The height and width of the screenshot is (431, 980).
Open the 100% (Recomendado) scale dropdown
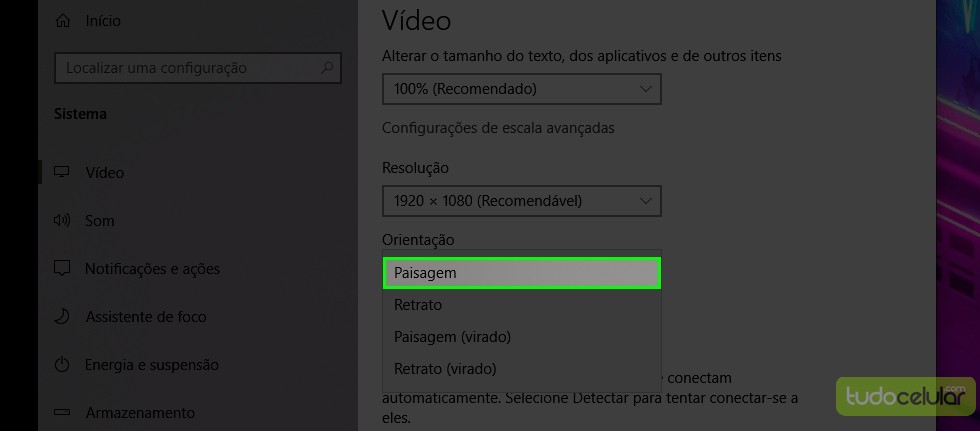pyautogui.click(x=521, y=89)
